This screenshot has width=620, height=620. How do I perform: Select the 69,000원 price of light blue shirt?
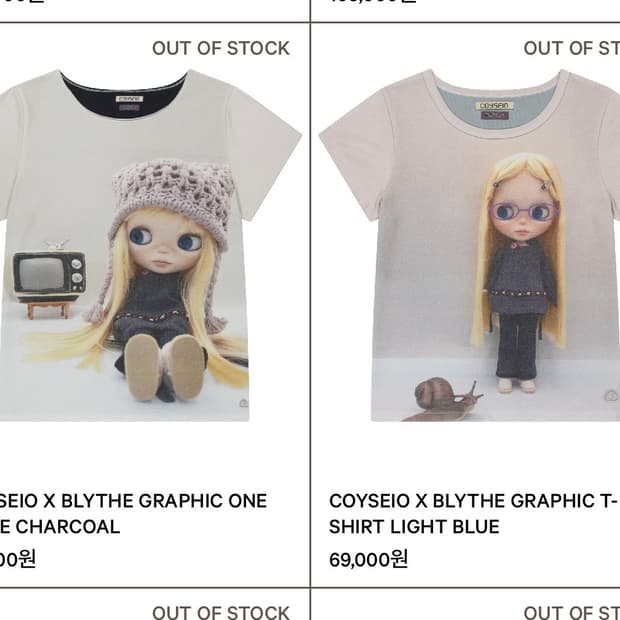(368, 560)
